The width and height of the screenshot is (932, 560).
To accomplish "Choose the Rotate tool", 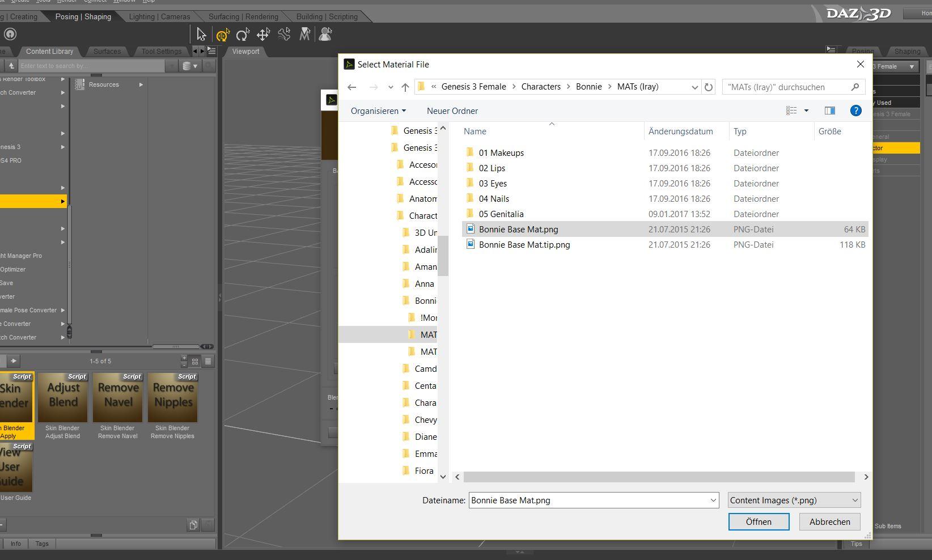I will pyautogui.click(x=243, y=35).
